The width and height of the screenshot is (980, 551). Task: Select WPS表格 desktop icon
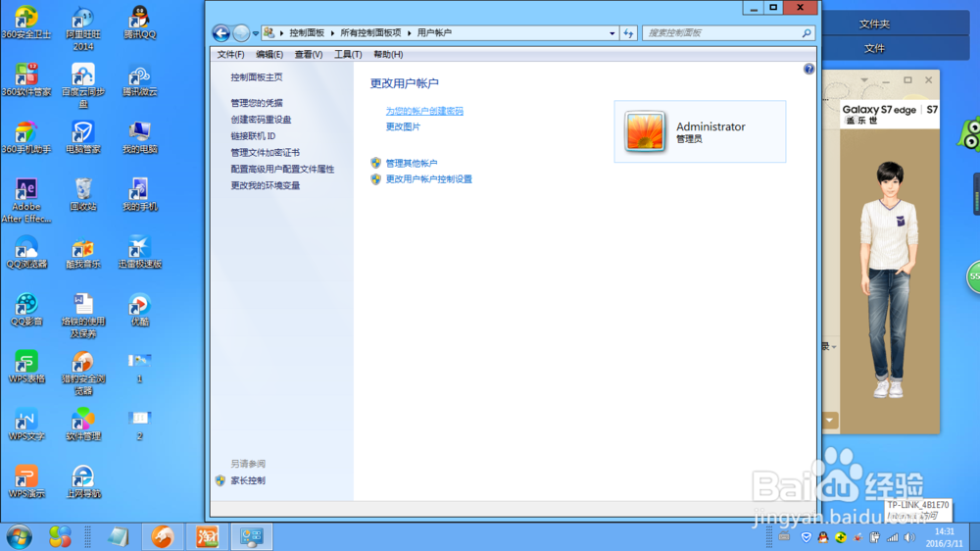[26, 367]
